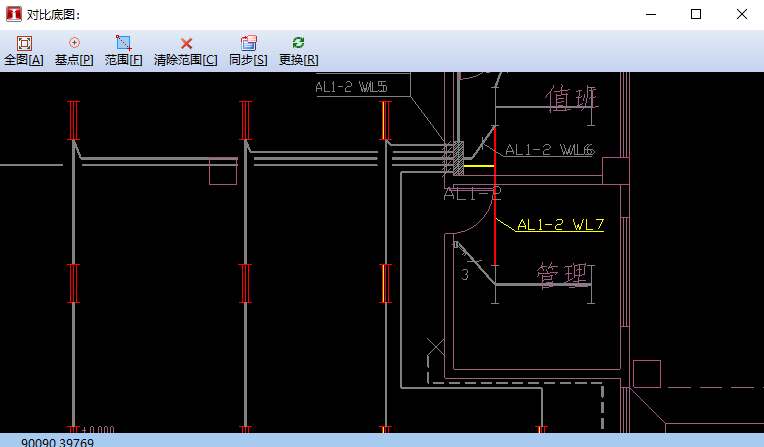The image size is (764, 447).
Task: Click the red app icon in title bar
Action: click(x=13, y=14)
